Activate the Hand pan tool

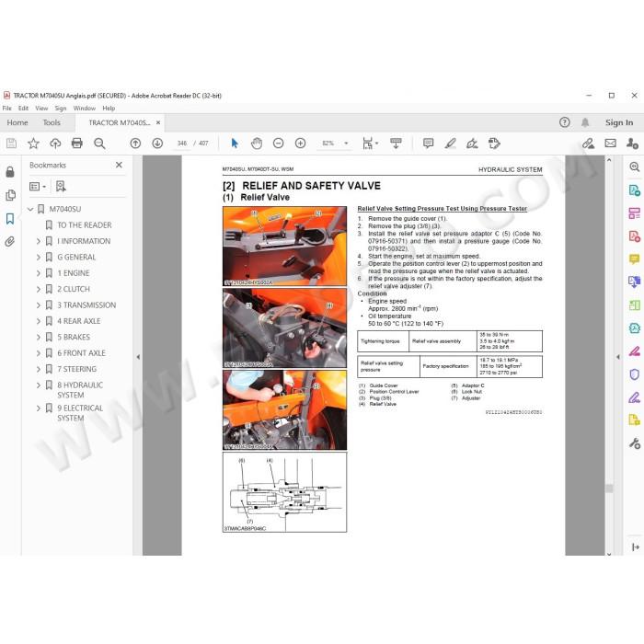257,144
